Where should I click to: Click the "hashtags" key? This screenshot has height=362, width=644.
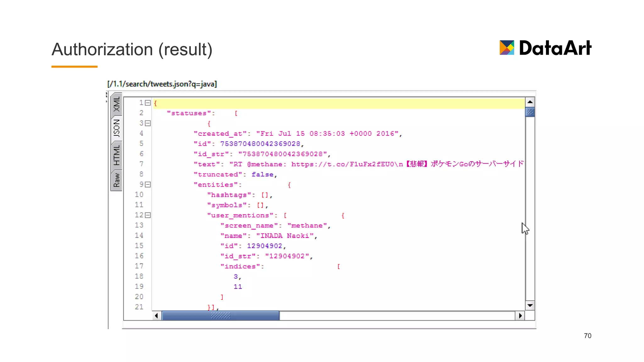(x=229, y=195)
